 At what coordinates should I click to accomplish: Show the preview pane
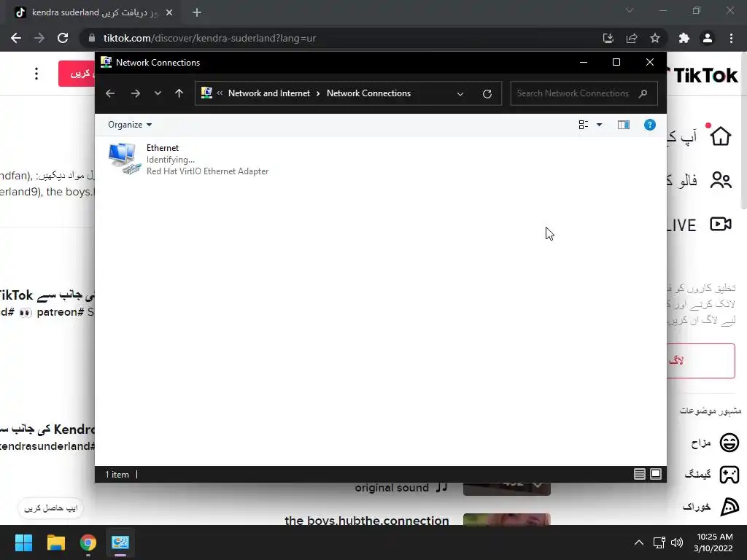click(624, 125)
